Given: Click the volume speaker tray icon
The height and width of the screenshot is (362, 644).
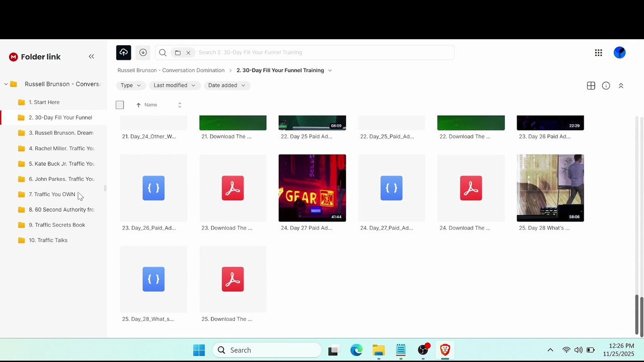Looking at the screenshot, I should pyautogui.click(x=578, y=350).
